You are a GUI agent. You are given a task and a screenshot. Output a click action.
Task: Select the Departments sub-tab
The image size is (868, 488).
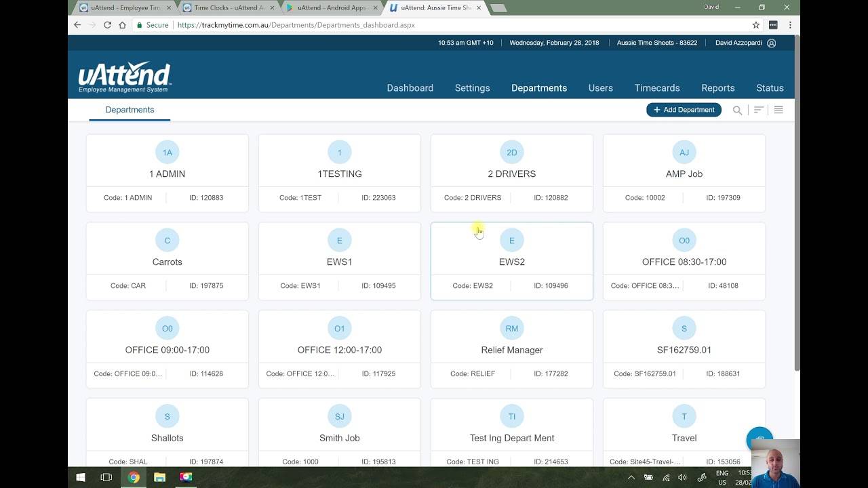pyautogui.click(x=130, y=110)
